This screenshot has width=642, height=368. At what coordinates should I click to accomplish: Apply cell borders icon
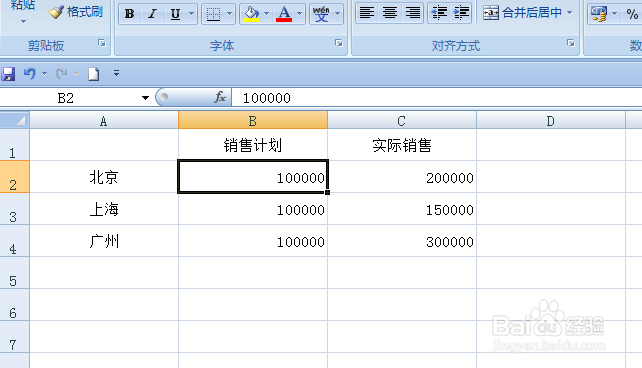213,14
